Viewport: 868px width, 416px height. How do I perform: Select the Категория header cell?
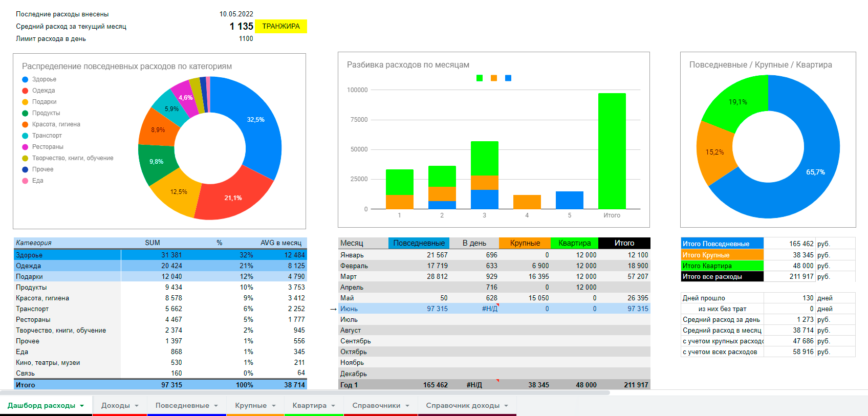tap(67, 243)
